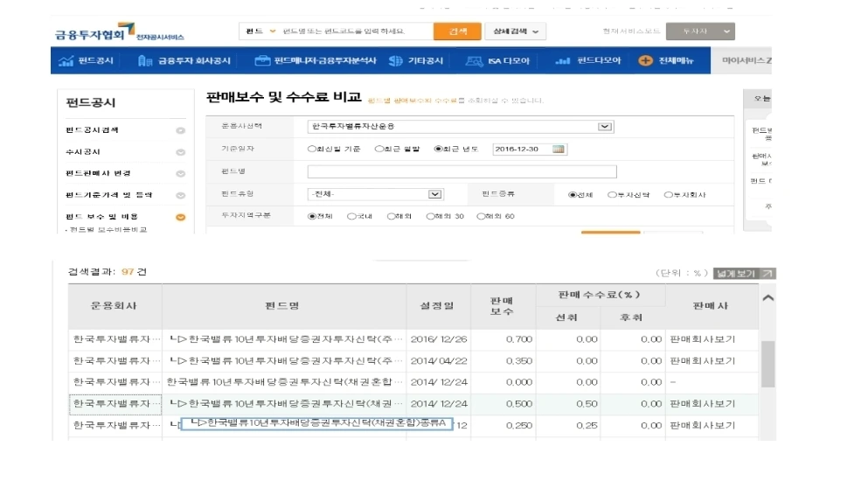868x481 pixels.
Task: Click the arrow icon beside 수시공시
Action: click(180, 152)
